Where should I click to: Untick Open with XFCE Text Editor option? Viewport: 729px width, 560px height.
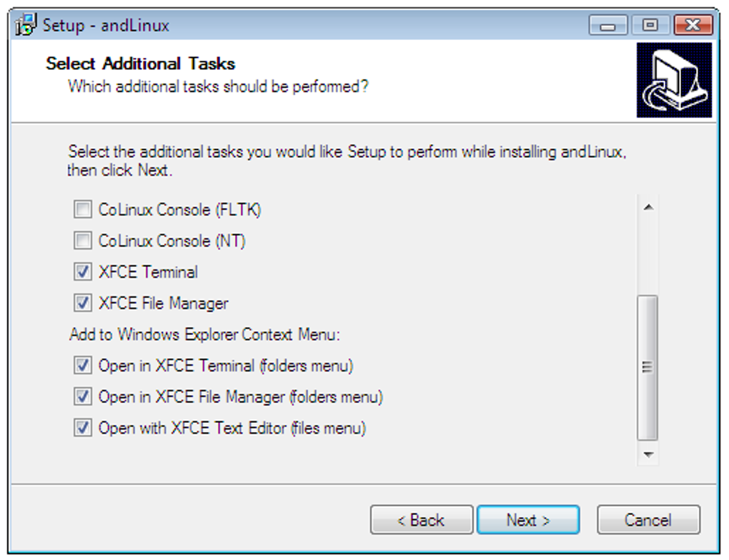point(84,428)
